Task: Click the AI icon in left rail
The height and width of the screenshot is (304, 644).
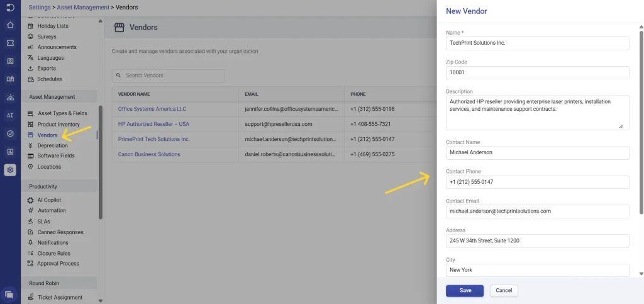Action: [x=10, y=115]
